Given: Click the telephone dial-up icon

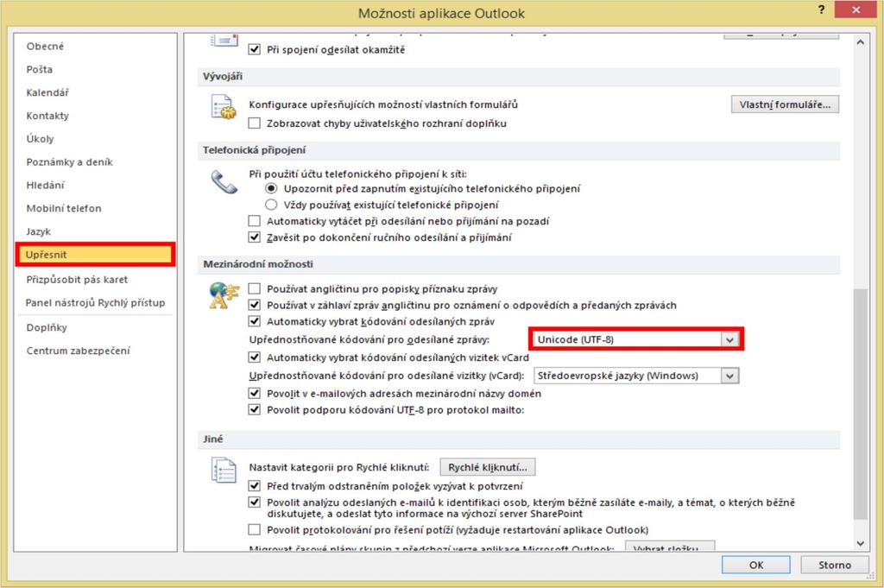Looking at the screenshot, I should [x=224, y=182].
